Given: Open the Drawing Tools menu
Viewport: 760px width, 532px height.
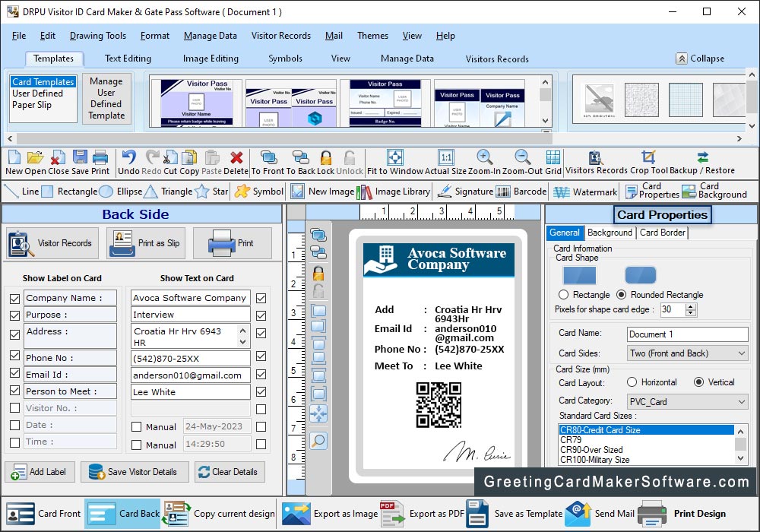Looking at the screenshot, I should tap(98, 36).
